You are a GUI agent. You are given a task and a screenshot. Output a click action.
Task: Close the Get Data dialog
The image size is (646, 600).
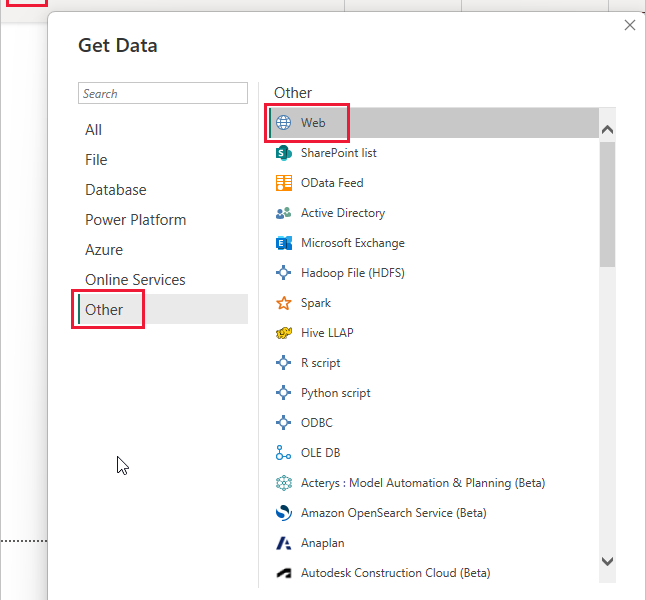click(630, 25)
